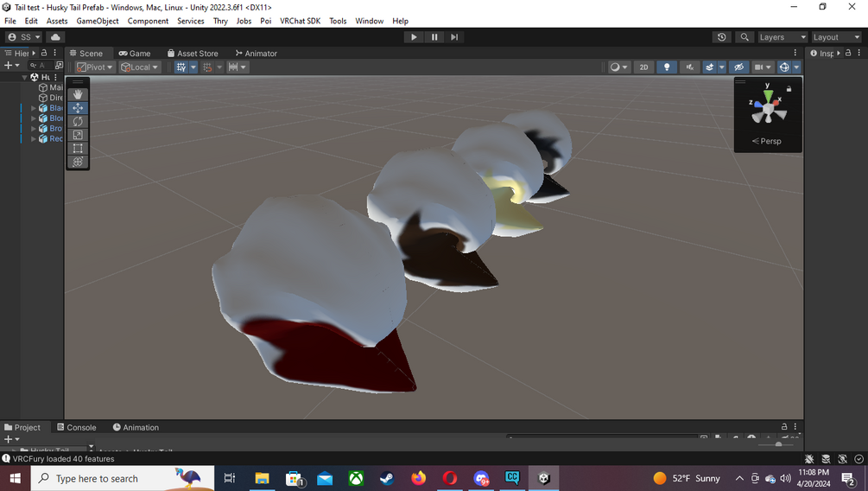
Task: Toggle 2D view mode
Action: coord(643,67)
